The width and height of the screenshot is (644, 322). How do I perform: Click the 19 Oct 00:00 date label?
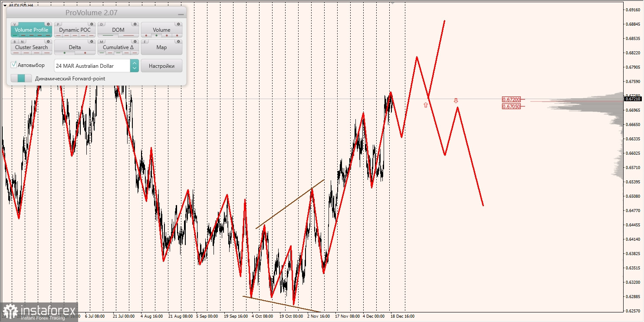coord(291,316)
